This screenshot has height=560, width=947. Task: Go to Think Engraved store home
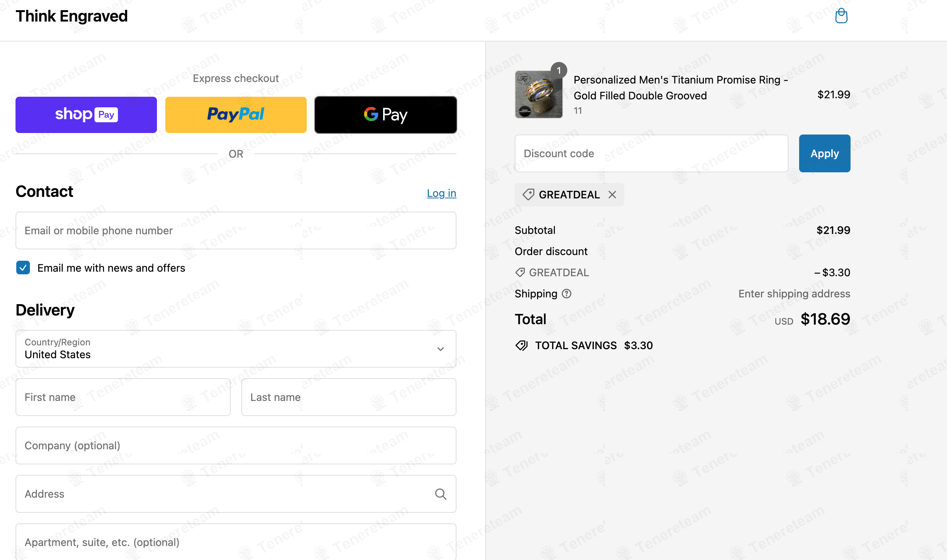pos(72,16)
